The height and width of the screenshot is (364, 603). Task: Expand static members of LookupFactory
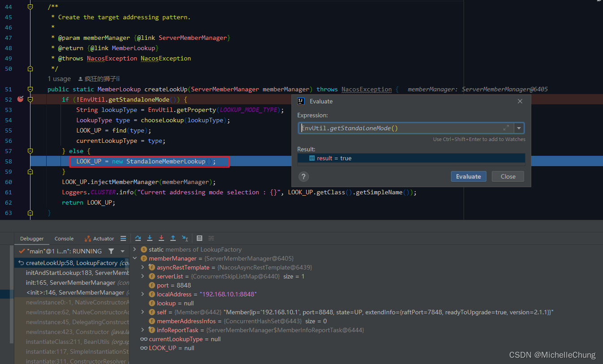click(135, 249)
